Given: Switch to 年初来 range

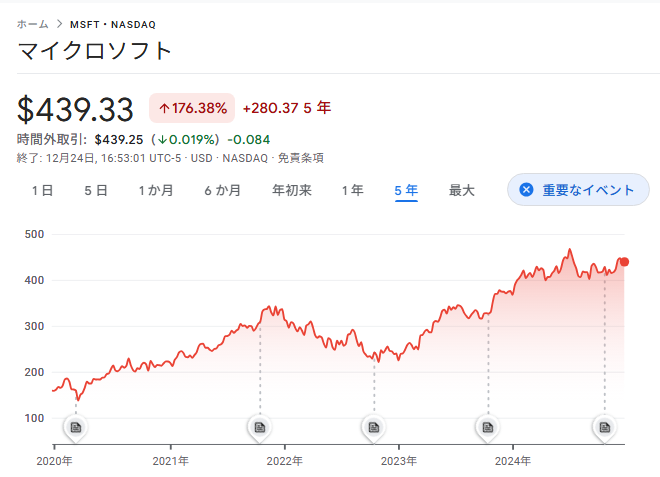Looking at the screenshot, I should click(292, 190).
